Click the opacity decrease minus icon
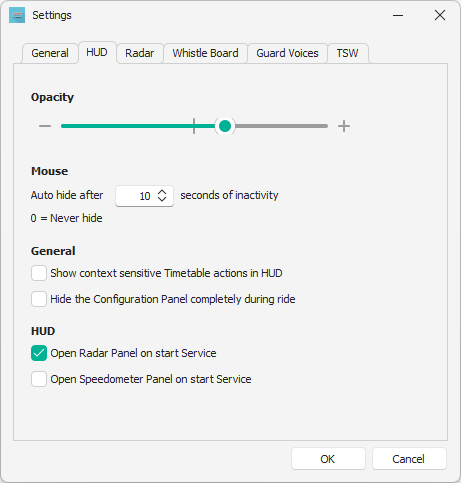This screenshot has width=461, height=483. (x=45, y=126)
